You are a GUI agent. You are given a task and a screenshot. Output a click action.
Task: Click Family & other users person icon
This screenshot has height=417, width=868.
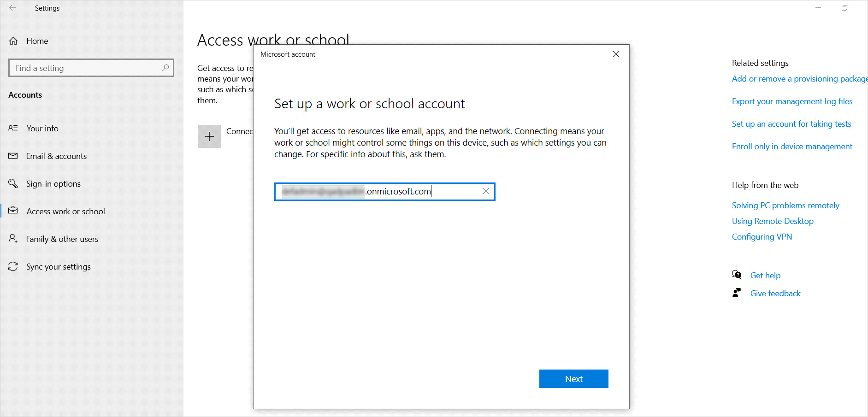click(13, 239)
